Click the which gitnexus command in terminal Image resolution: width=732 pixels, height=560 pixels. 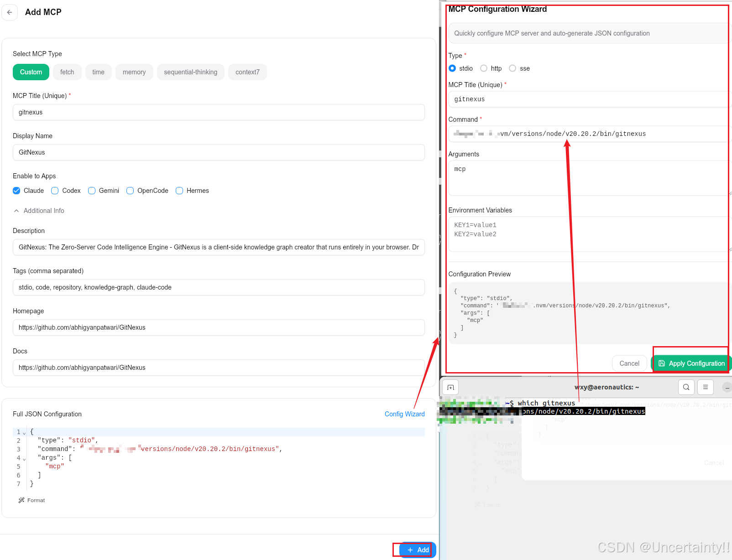click(546, 403)
